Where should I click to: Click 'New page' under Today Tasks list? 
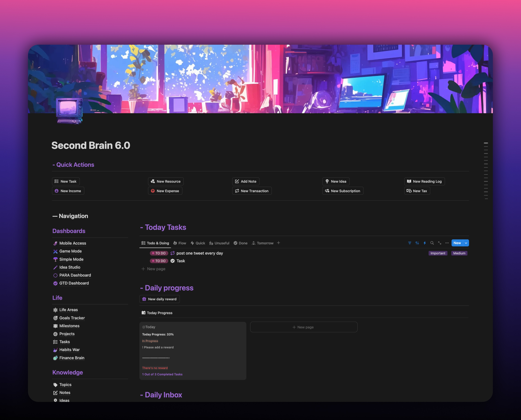tap(153, 269)
